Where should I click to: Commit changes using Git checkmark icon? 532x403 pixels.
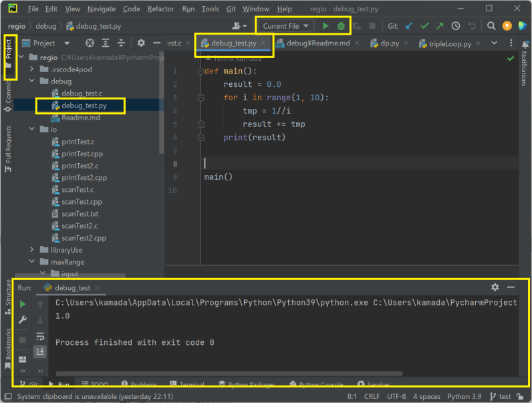[x=424, y=26]
